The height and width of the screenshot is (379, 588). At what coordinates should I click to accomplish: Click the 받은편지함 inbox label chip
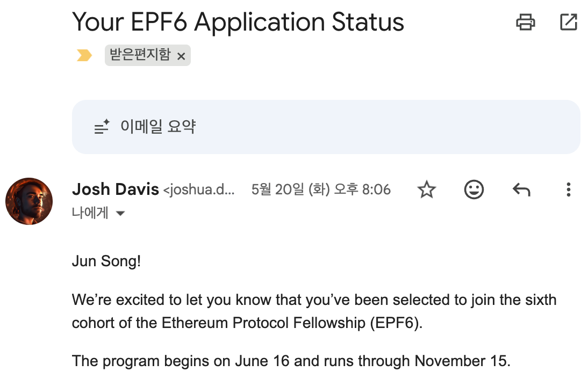click(140, 55)
